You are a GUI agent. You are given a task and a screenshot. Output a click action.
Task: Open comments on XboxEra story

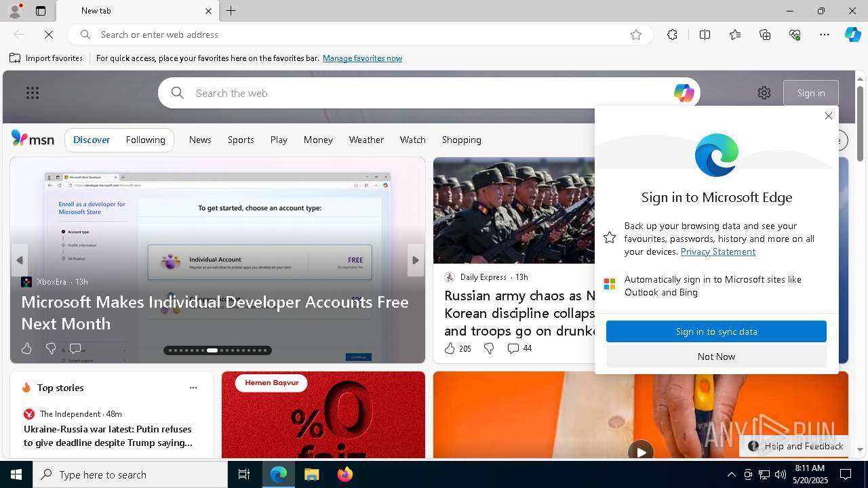(75, 348)
